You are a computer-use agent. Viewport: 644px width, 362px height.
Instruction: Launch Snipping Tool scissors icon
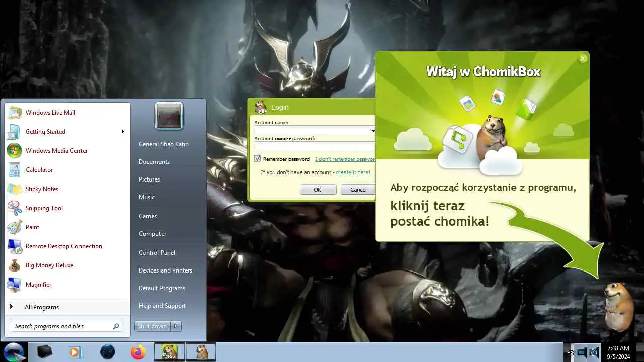point(14,208)
